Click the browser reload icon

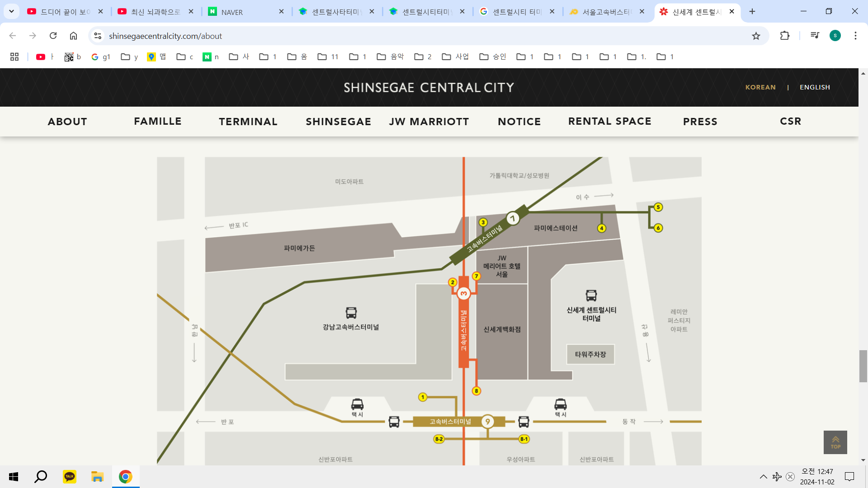[53, 36]
